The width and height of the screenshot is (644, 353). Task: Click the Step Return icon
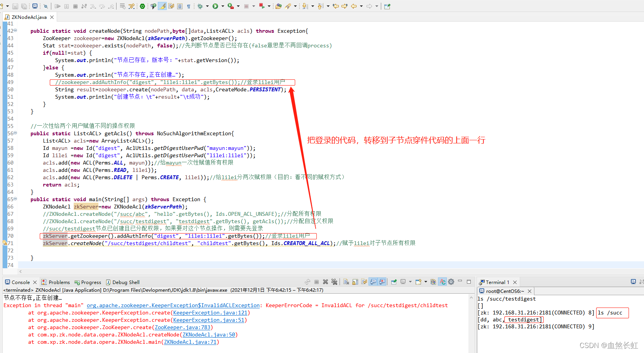point(111,6)
